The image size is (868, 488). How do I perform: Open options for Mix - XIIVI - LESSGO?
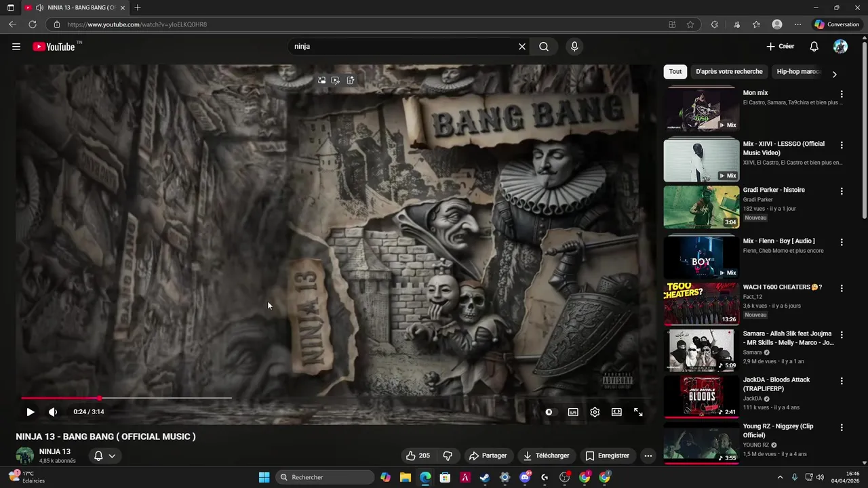coord(842,145)
